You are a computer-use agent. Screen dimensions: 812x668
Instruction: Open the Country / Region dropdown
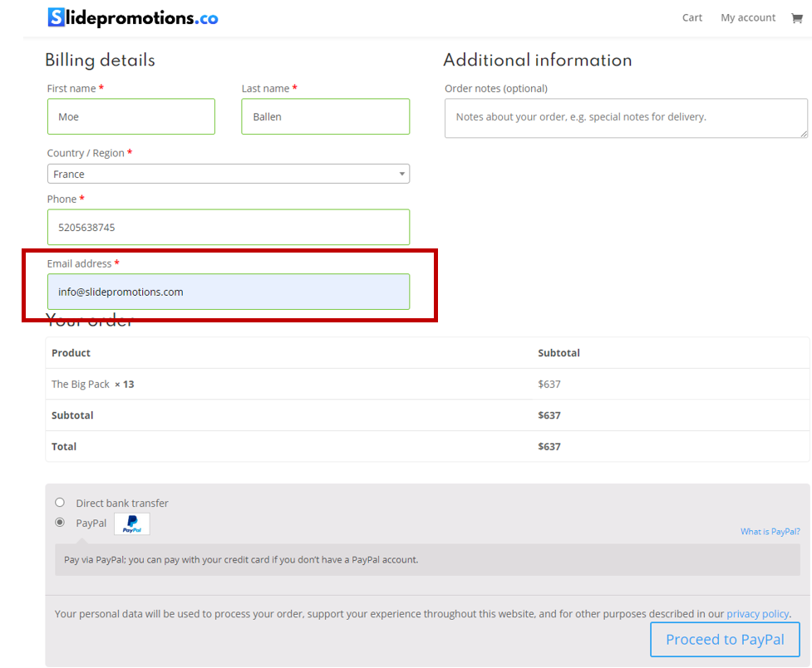(228, 174)
